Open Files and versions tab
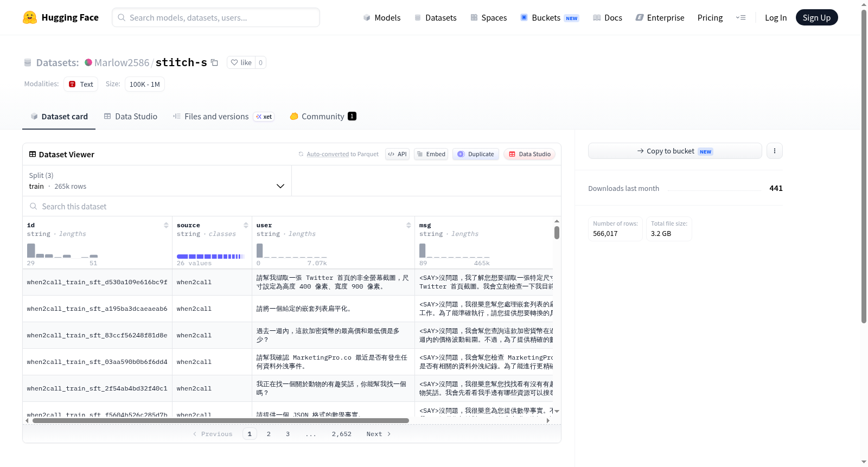868x467 pixels. coord(224,117)
